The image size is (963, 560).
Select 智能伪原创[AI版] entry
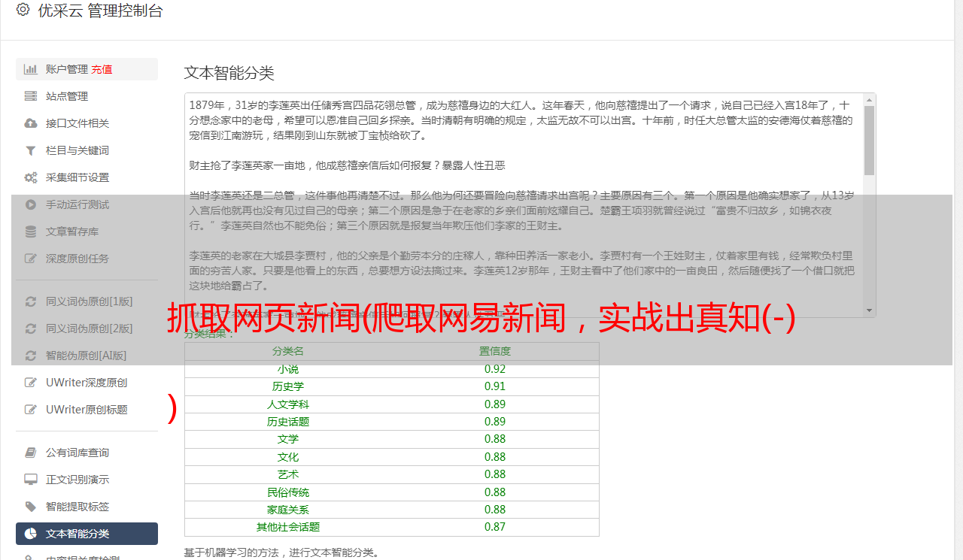click(87, 356)
